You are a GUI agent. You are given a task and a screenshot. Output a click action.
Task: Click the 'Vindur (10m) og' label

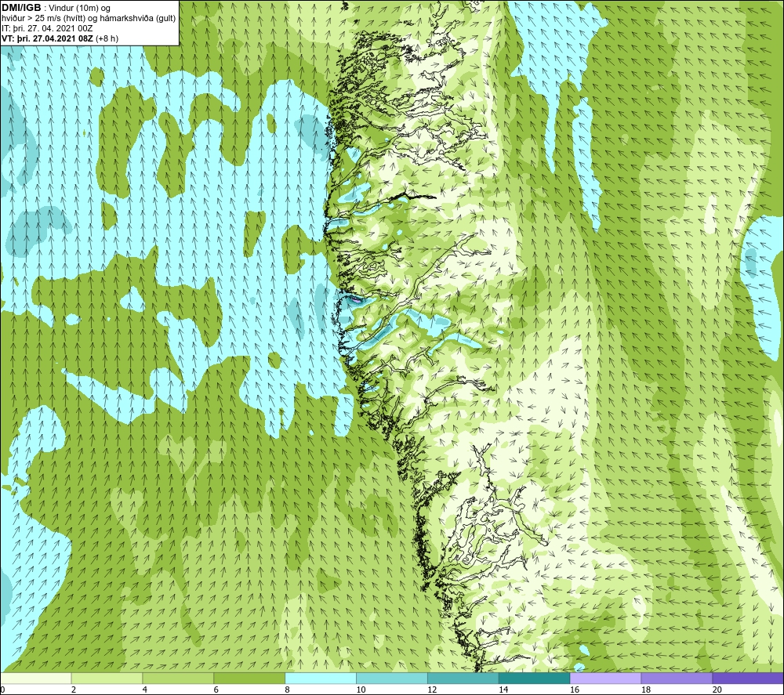(79, 8)
